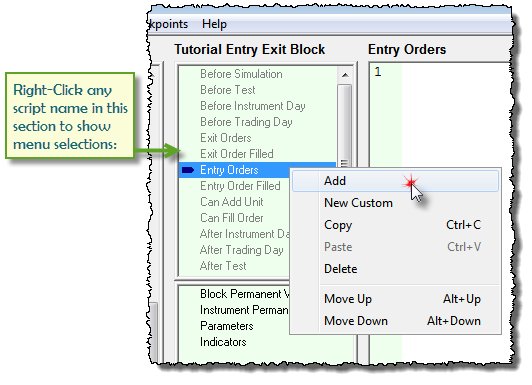
Task: Select the Can Fill Order script
Action: point(232,218)
